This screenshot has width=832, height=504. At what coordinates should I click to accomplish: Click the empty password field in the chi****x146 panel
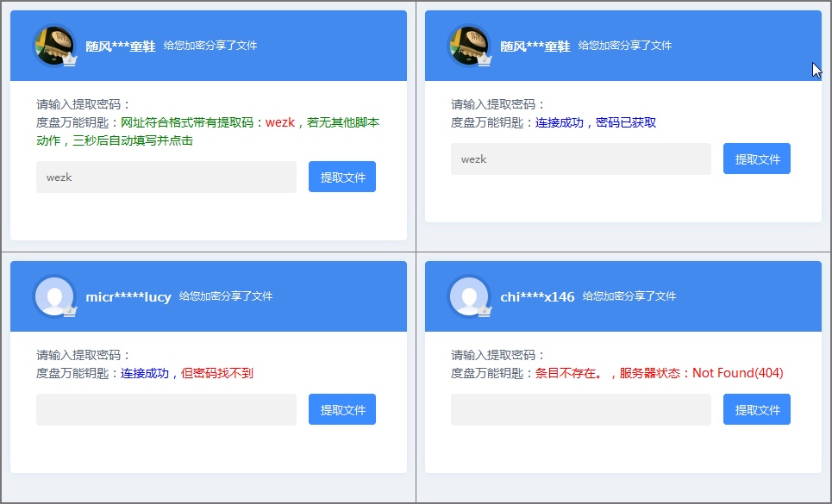coord(581,410)
